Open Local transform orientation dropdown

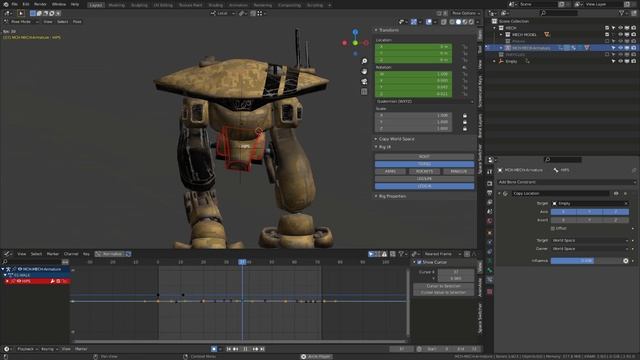coord(223,13)
